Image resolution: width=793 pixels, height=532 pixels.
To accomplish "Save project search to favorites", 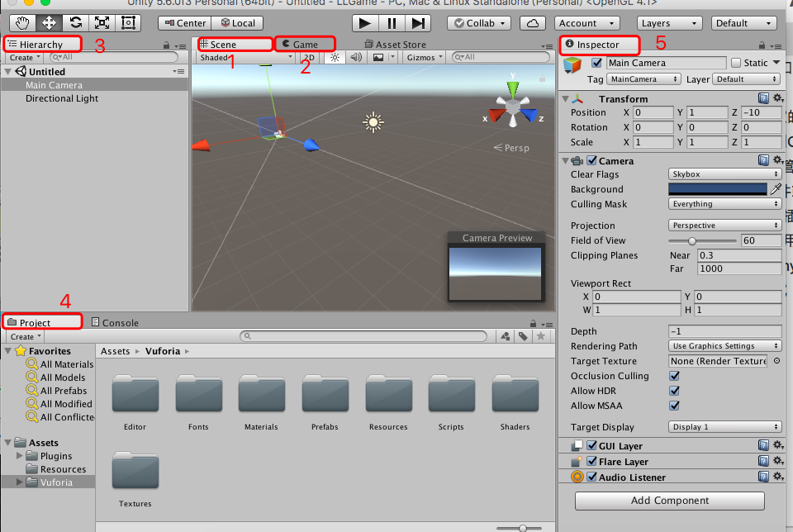I will coord(540,336).
